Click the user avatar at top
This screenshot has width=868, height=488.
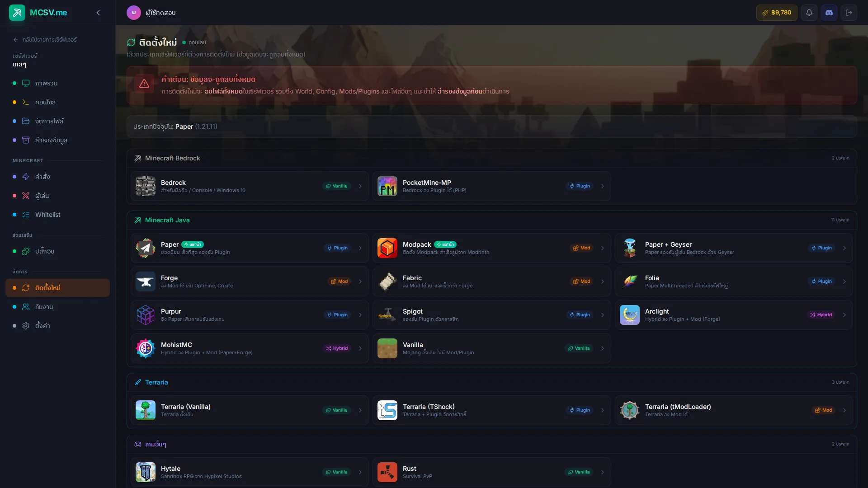coord(133,13)
